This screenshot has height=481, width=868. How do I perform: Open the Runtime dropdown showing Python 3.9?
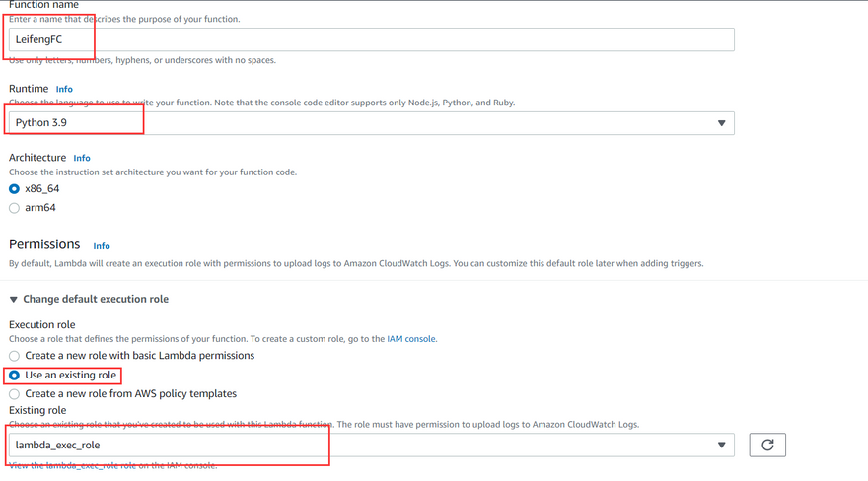coord(371,123)
